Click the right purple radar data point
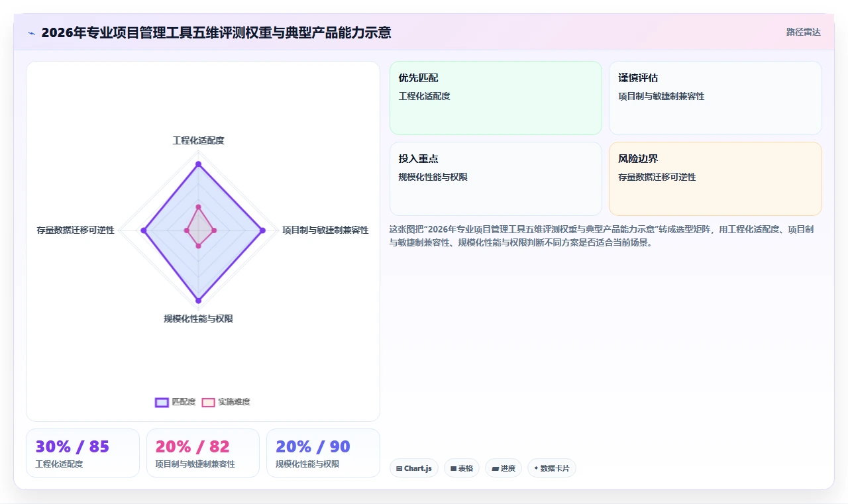The width and height of the screenshot is (848, 504). (262, 230)
